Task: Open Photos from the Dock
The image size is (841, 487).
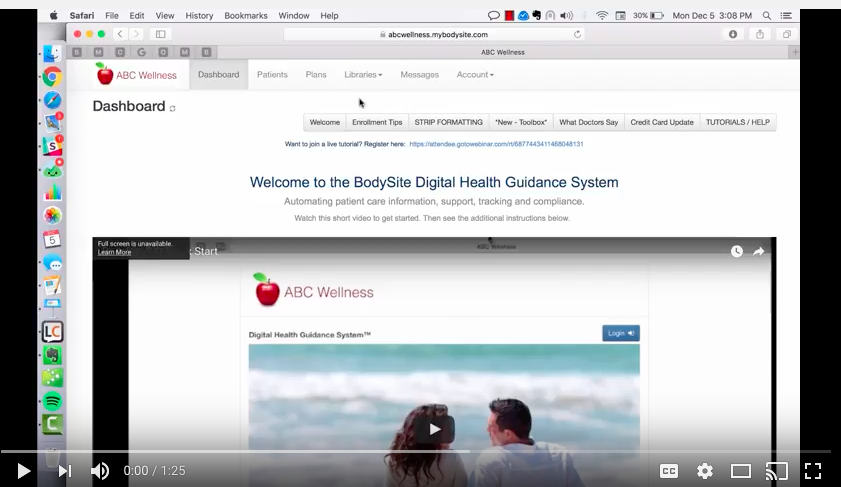Action: [52, 216]
